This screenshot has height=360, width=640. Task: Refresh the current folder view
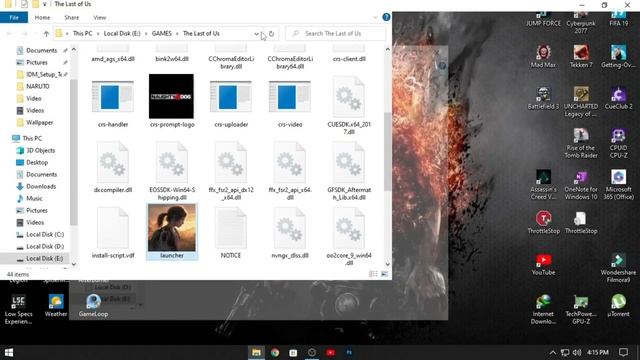click(271, 33)
